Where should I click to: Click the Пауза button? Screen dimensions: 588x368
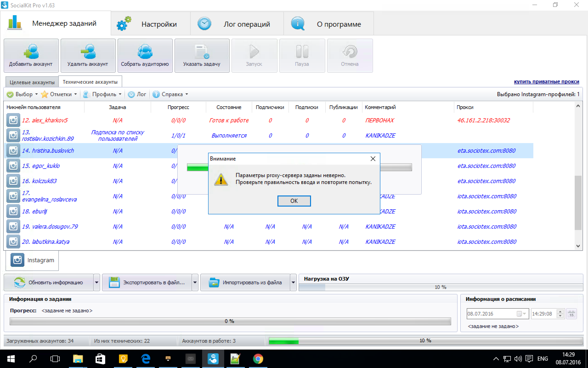pyautogui.click(x=302, y=55)
